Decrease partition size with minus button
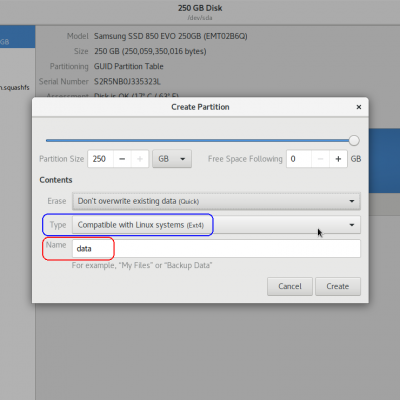400x400 pixels. (x=122, y=159)
